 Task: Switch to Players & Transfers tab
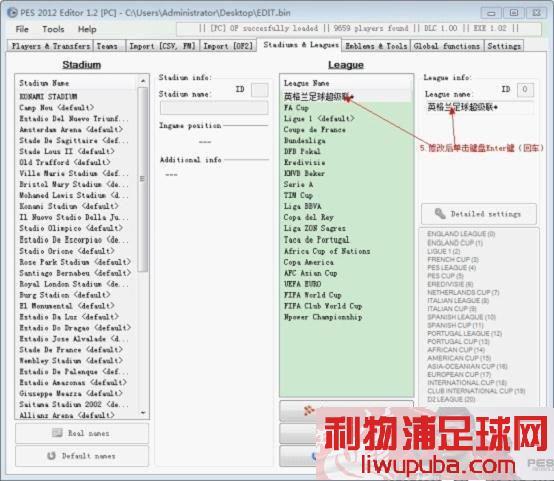pyautogui.click(x=51, y=46)
